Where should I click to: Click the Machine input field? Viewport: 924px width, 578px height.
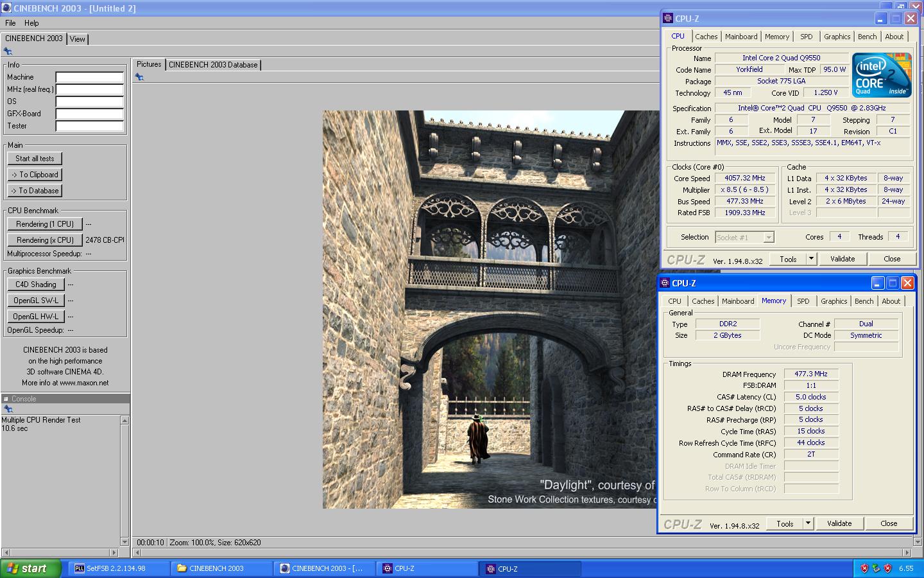pyautogui.click(x=90, y=77)
